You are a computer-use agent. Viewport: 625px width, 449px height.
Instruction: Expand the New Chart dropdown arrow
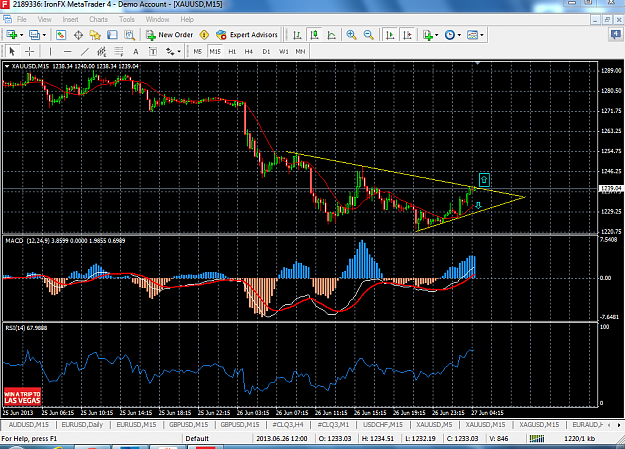pyautogui.click(x=22, y=35)
